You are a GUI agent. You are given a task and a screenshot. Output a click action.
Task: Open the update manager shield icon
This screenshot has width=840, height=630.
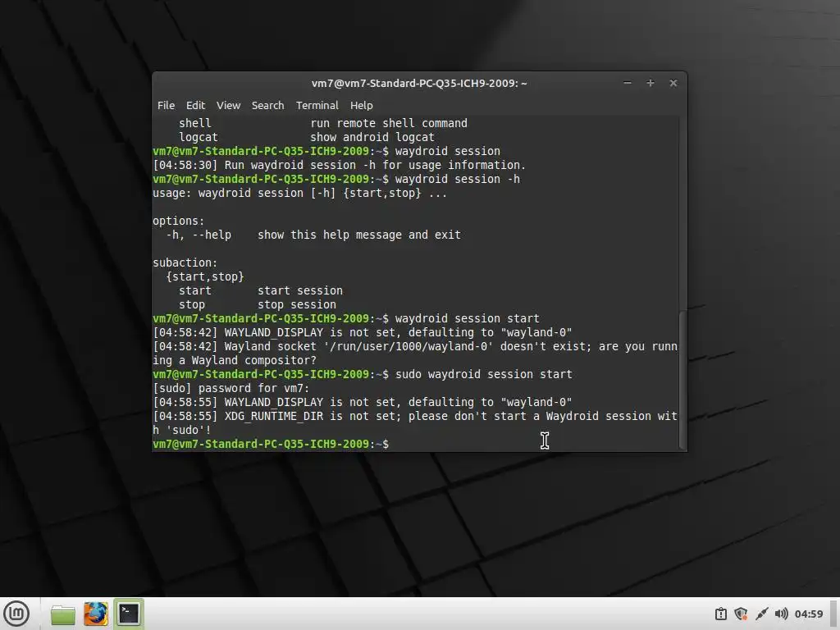pyautogui.click(x=741, y=614)
